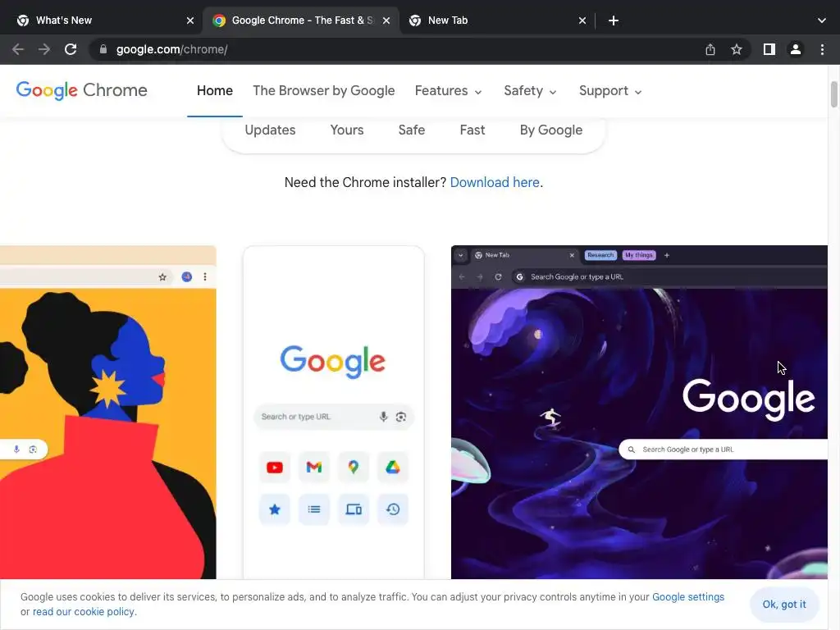Click the star icon in the illustrated browser mockup
The width and height of the screenshot is (840, 630).
(162, 277)
